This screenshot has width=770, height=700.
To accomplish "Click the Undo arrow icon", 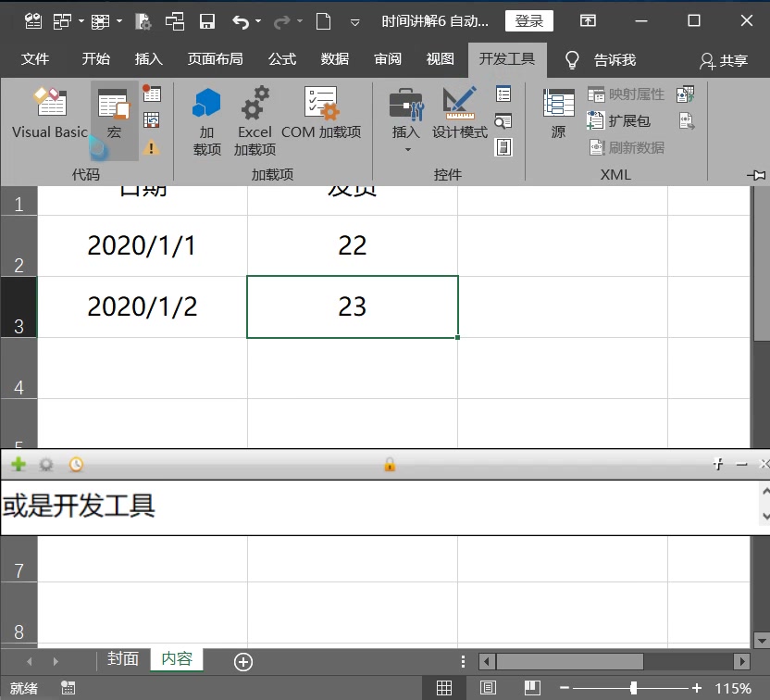I will [x=240, y=20].
